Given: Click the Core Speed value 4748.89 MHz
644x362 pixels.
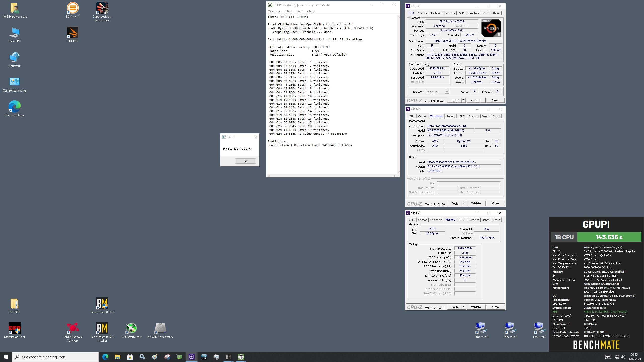Looking at the screenshot, I should point(437,68).
